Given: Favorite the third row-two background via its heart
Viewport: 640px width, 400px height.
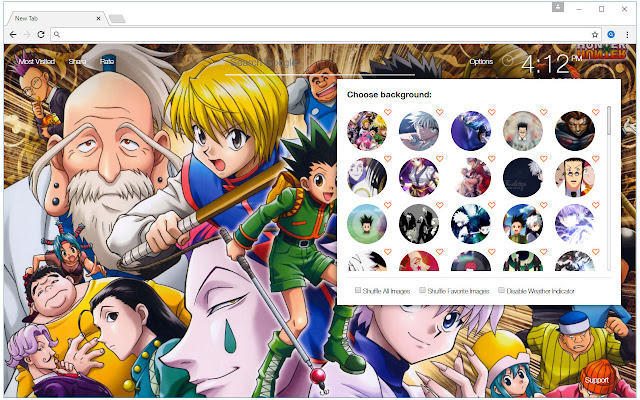Looking at the screenshot, I should pos(491,158).
